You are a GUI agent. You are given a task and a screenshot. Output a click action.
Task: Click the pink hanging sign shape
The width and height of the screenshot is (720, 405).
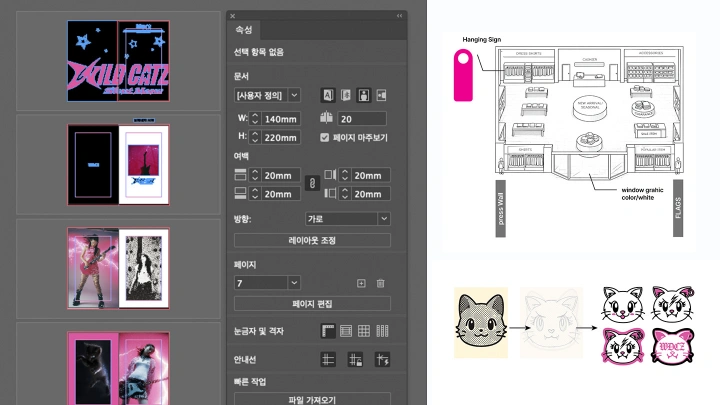tap(463, 75)
